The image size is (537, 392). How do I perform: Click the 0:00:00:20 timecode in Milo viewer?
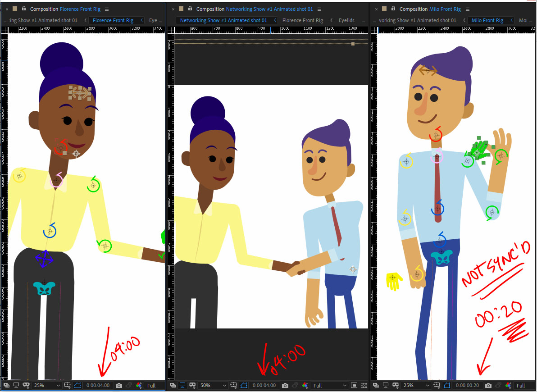click(467, 386)
